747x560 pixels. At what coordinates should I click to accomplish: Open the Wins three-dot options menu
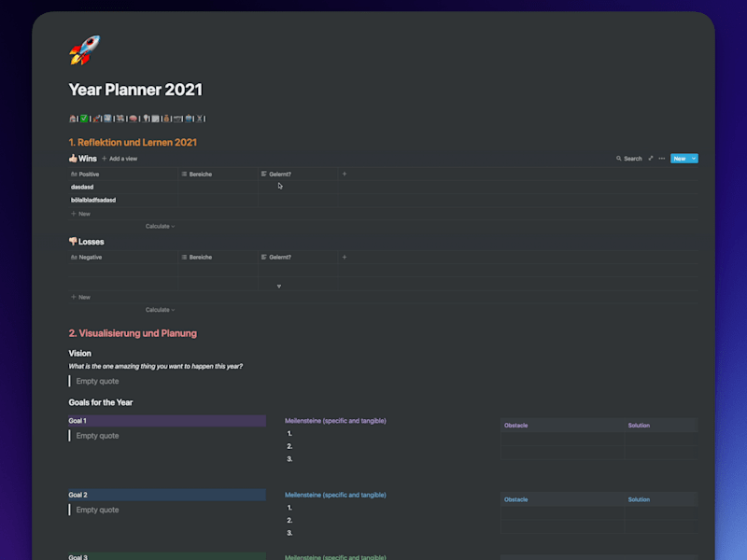click(662, 159)
